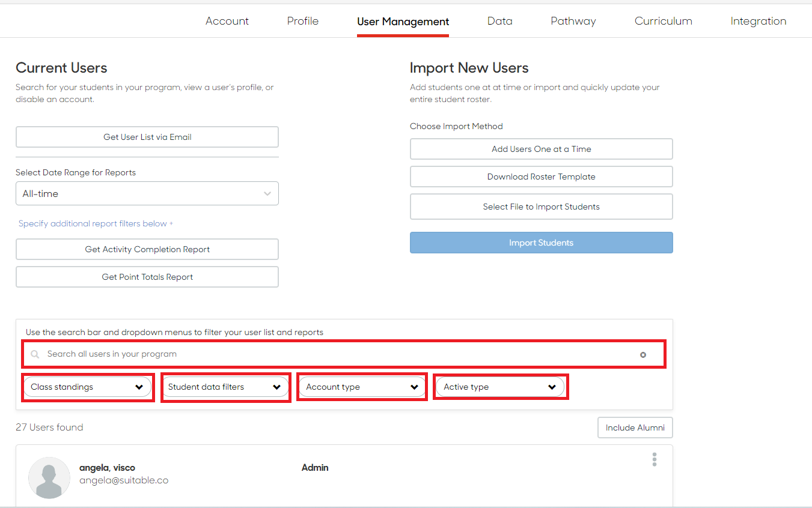Click the 27 Users found text
Image resolution: width=812 pixels, height=508 pixels.
pyautogui.click(x=49, y=428)
